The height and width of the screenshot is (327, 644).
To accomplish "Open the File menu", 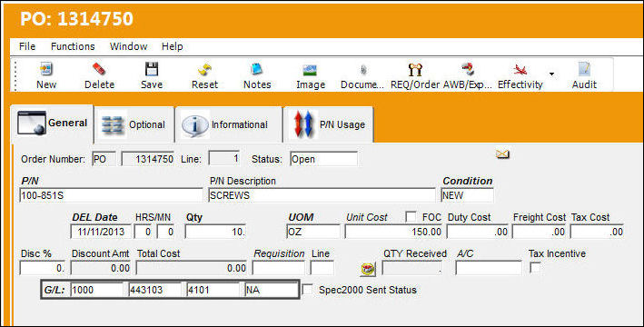I will tap(27, 46).
